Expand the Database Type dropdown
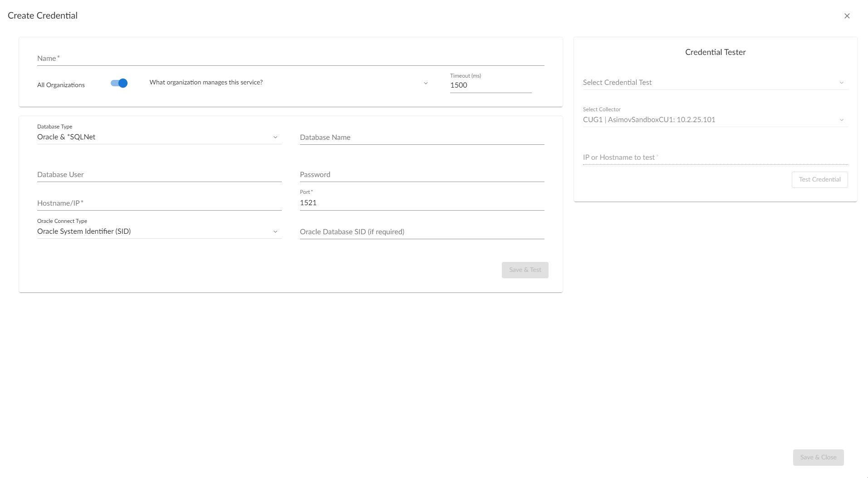 [x=159, y=137]
